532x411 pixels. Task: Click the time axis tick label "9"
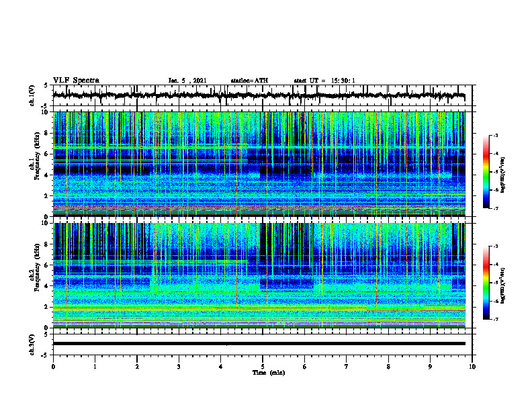click(x=430, y=367)
